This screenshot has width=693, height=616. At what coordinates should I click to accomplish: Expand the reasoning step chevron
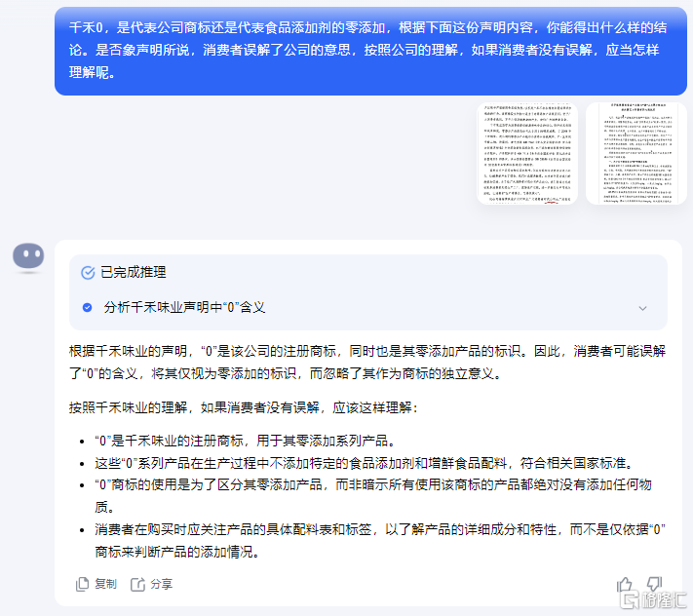(642, 308)
